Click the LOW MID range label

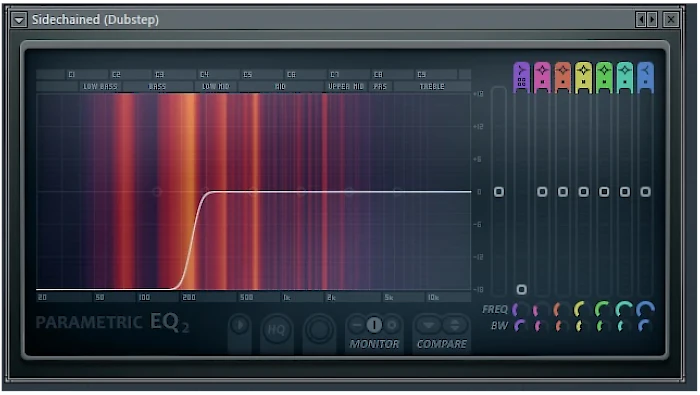click(x=215, y=87)
